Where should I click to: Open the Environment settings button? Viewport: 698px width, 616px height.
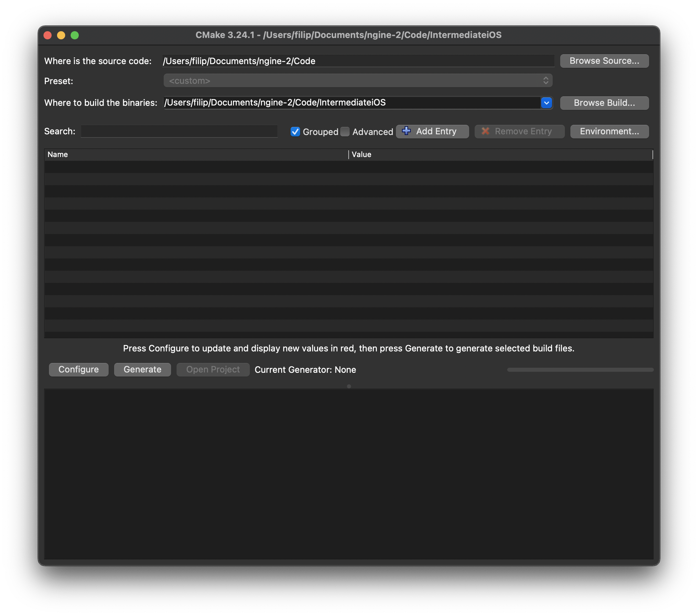(x=609, y=131)
